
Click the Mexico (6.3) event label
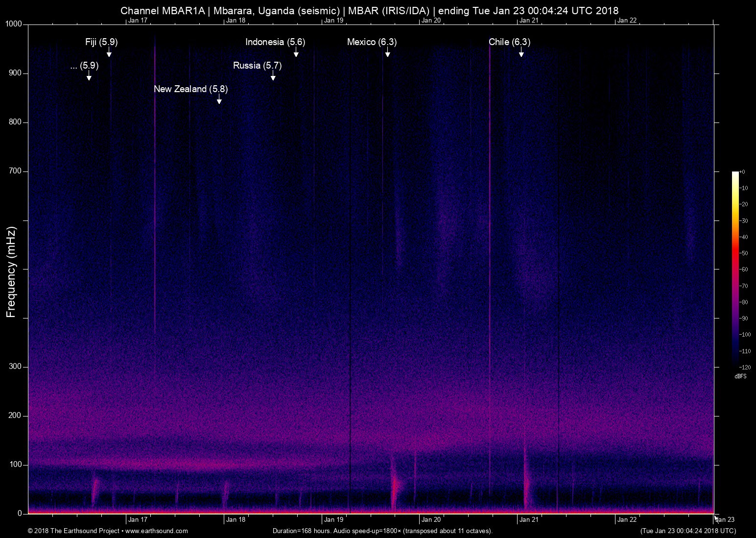point(372,42)
